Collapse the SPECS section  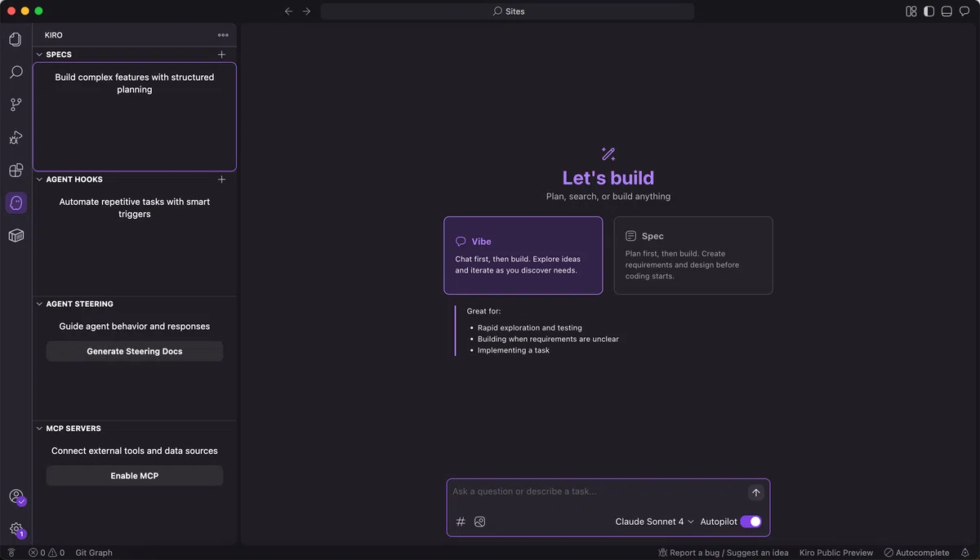[x=39, y=55]
